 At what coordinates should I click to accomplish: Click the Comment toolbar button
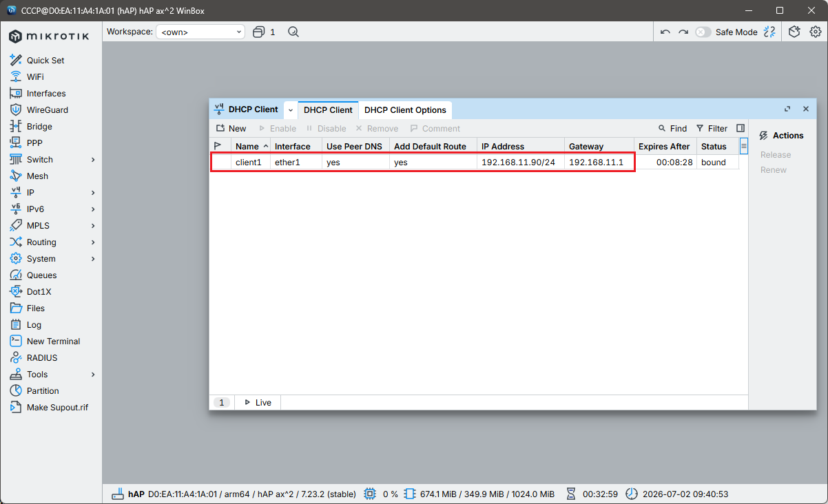435,128
